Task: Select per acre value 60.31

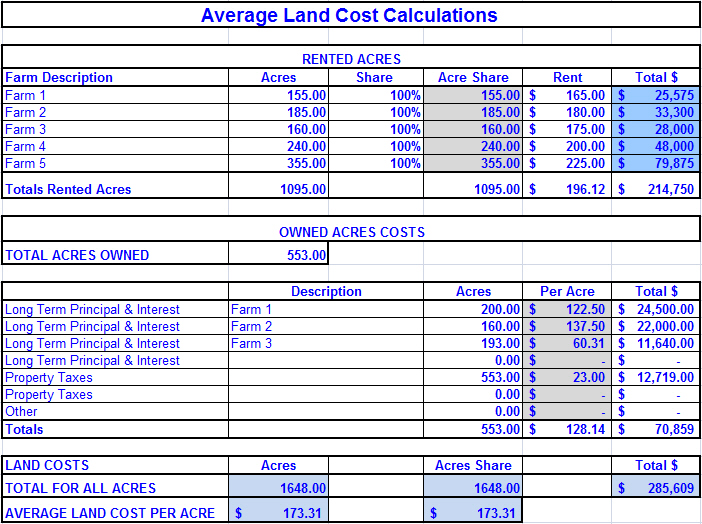Action: coord(567,343)
